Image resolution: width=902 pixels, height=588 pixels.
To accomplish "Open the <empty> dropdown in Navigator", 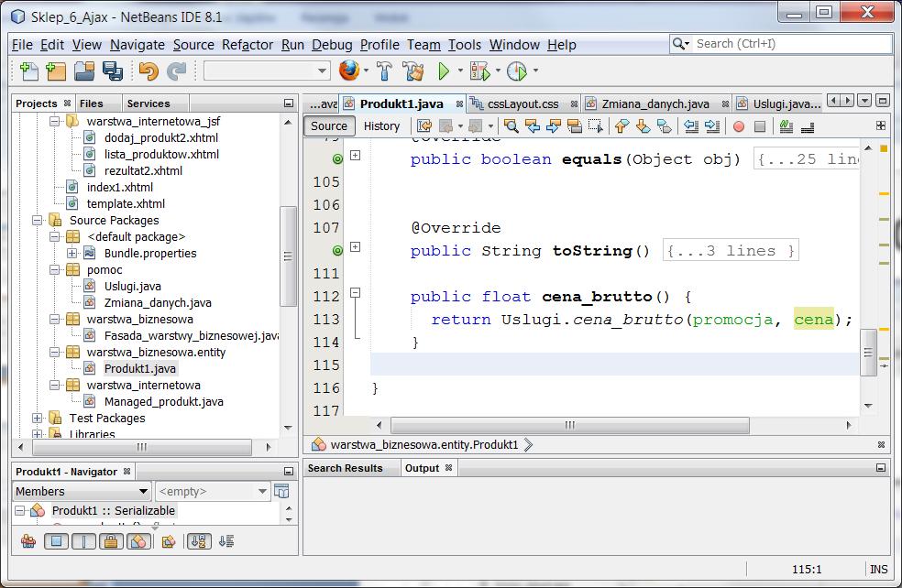I will click(213, 492).
